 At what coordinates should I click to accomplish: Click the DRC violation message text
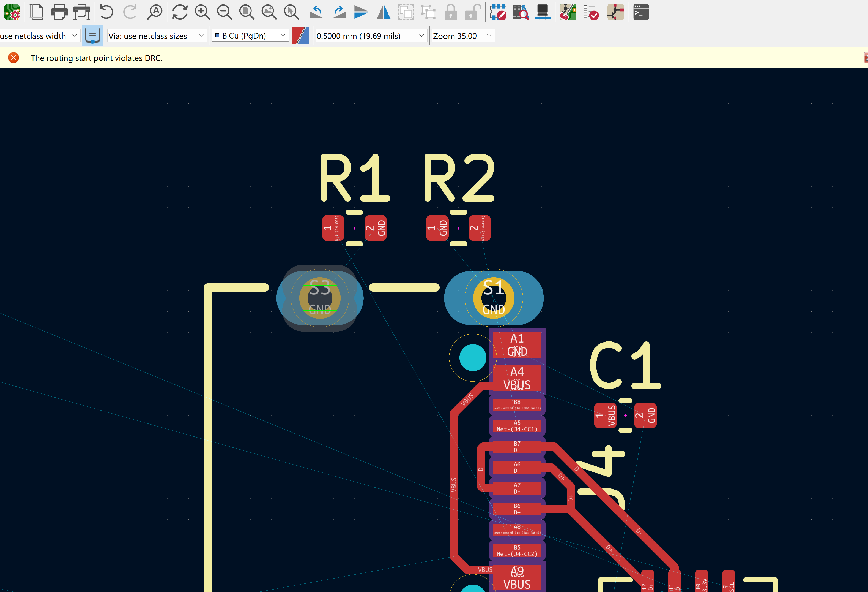(x=96, y=58)
